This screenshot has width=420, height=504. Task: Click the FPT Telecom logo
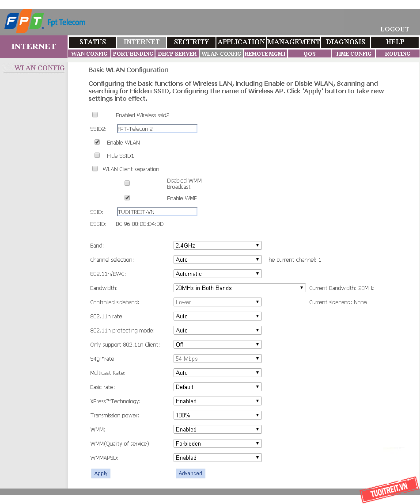click(x=45, y=22)
